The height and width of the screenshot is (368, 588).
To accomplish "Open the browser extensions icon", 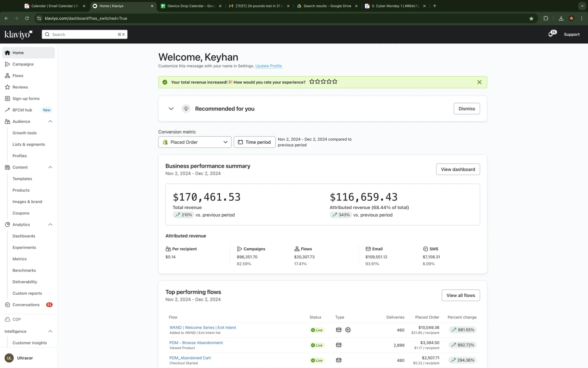I will coord(546,18).
